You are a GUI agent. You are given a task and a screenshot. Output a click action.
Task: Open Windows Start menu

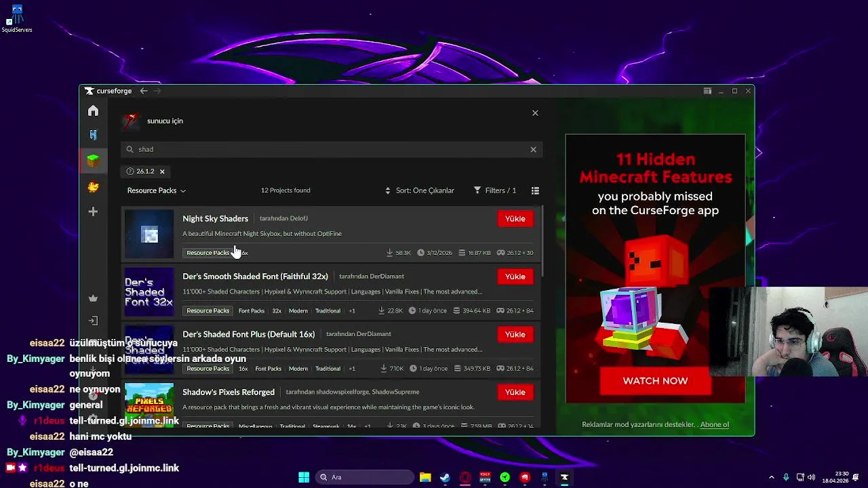[x=304, y=477]
